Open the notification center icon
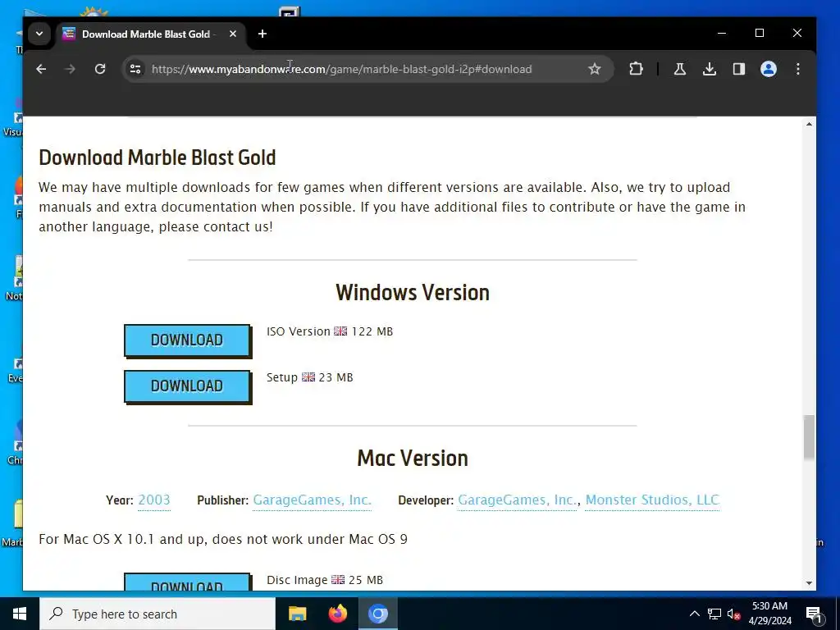 pos(814,614)
